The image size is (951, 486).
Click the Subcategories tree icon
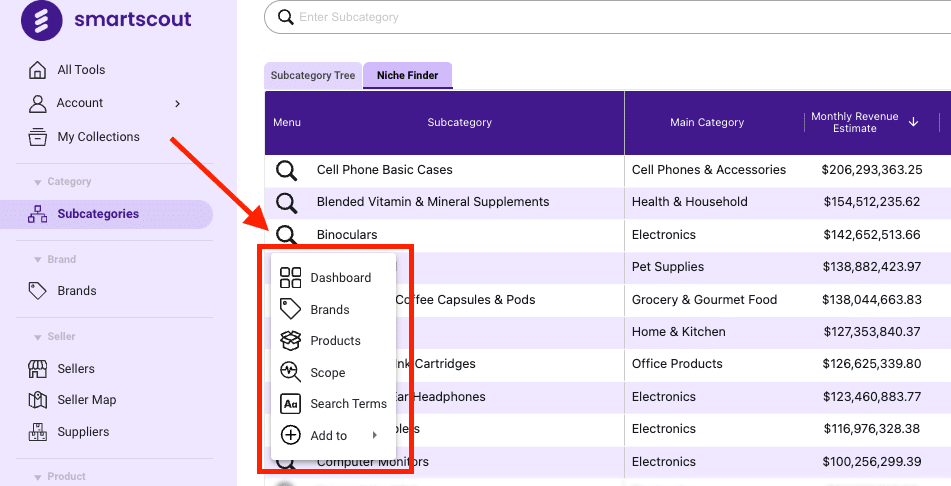[x=38, y=214]
